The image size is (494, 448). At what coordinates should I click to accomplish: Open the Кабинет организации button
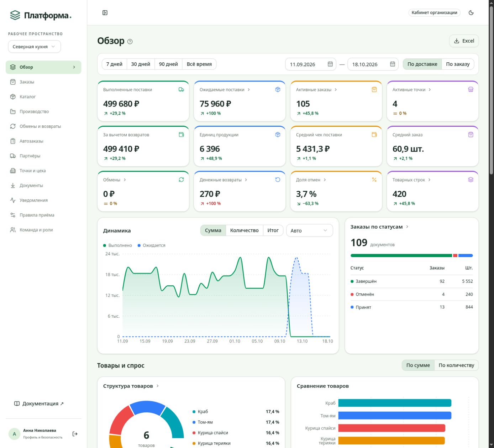(434, 12)
